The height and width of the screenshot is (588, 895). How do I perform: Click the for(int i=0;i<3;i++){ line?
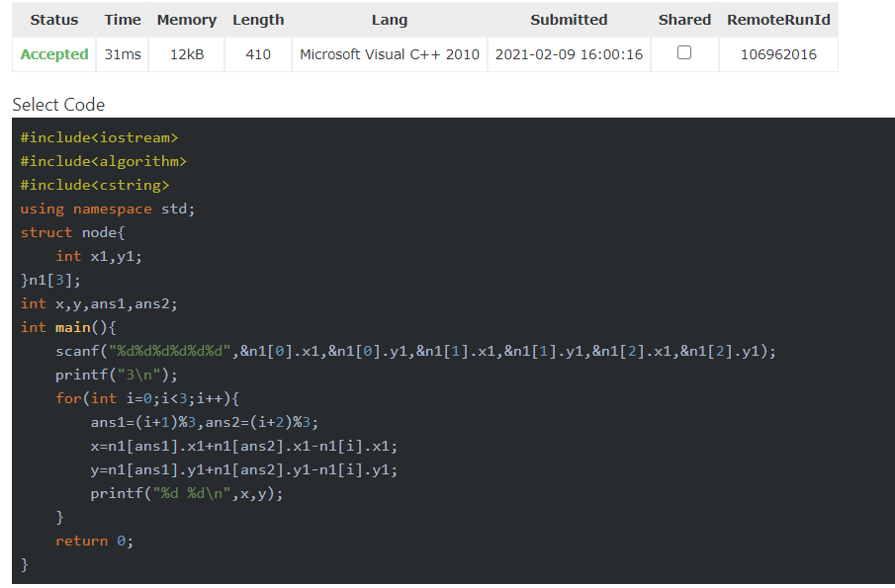pyautogui.click(x=147, y=398)
